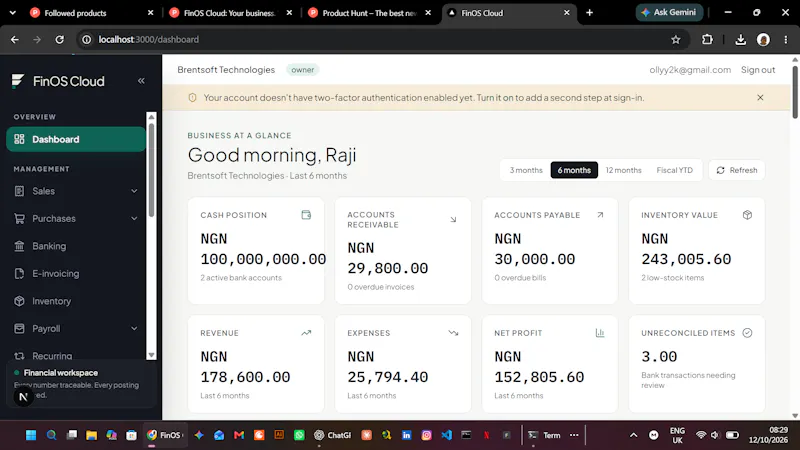Open the Windows Start menu
Image resolution: width=800 pixels, height=450 pixels.
click(31, 435)
